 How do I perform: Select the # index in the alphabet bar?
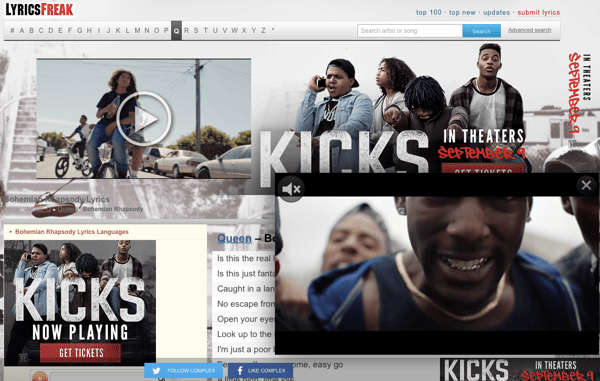pos(12,30)
